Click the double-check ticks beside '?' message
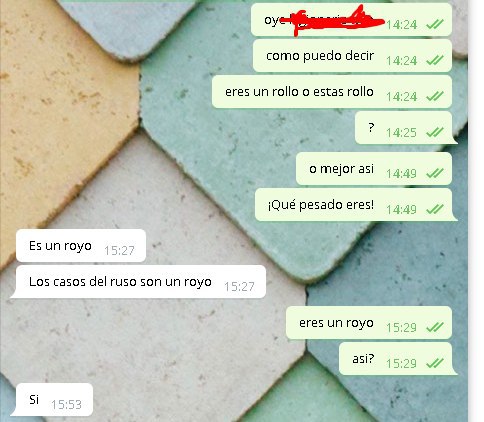 (x=435, y=132)
